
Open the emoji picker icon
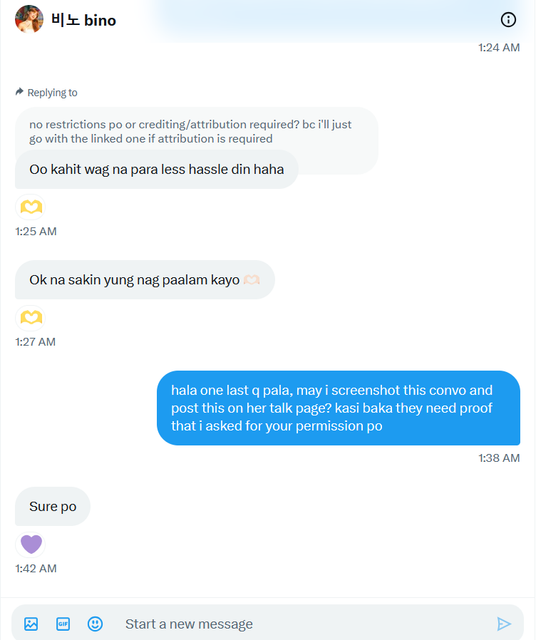tap(95, 624)
